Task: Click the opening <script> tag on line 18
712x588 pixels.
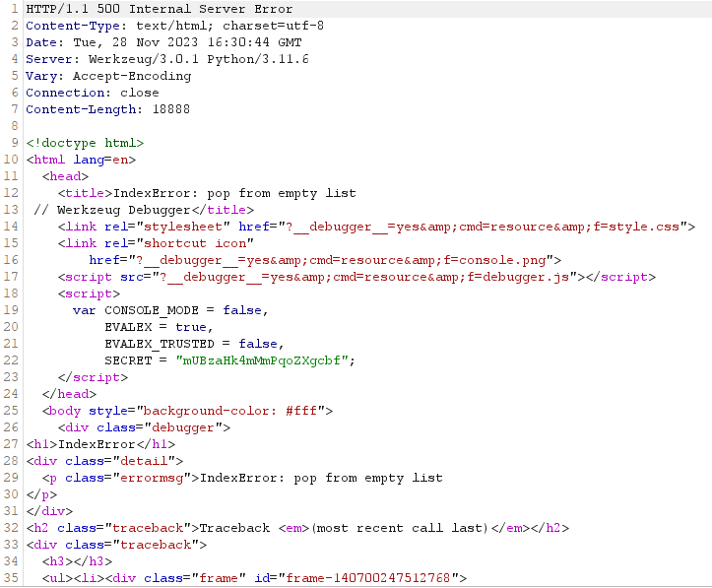Action: [x=89, y=294]
